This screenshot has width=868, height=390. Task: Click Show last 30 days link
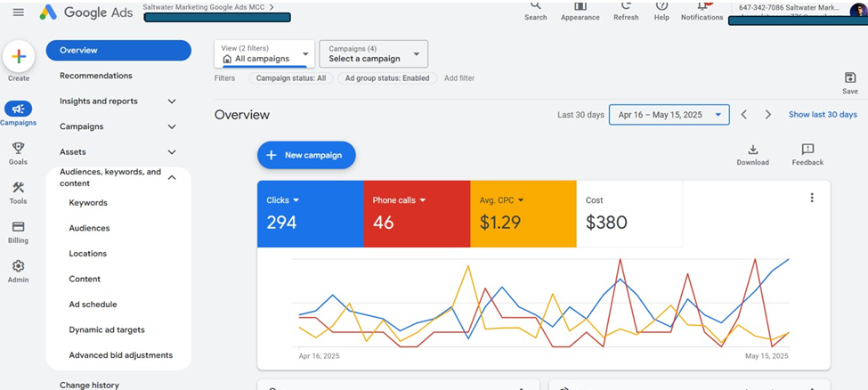pyautogui.click(x=823, y=115)
